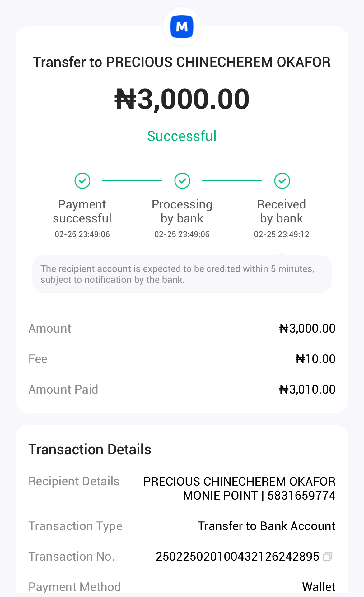
Task: Tap the blue Moniepoint M logo
Action: (182, 27)
